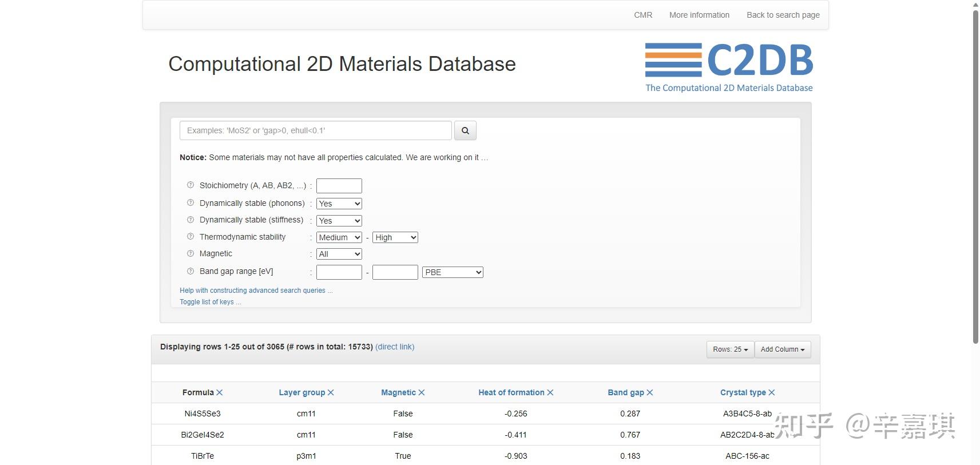Screen dimensions: 980x465
Task: Click the magnifier search button
Action: [x=465, y=130]
